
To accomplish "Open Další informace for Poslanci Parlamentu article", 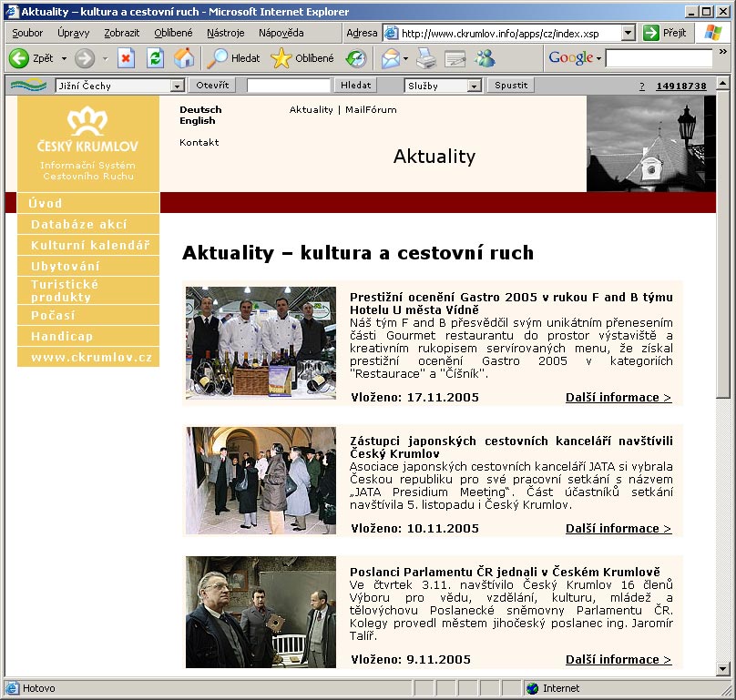I will tap(618, 659).
